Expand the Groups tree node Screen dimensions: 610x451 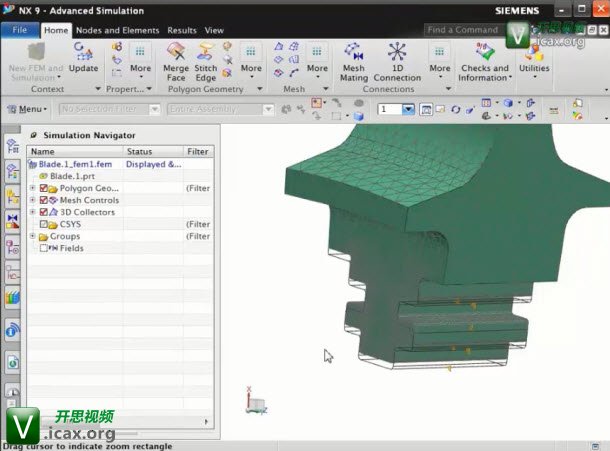click(32, 236)
